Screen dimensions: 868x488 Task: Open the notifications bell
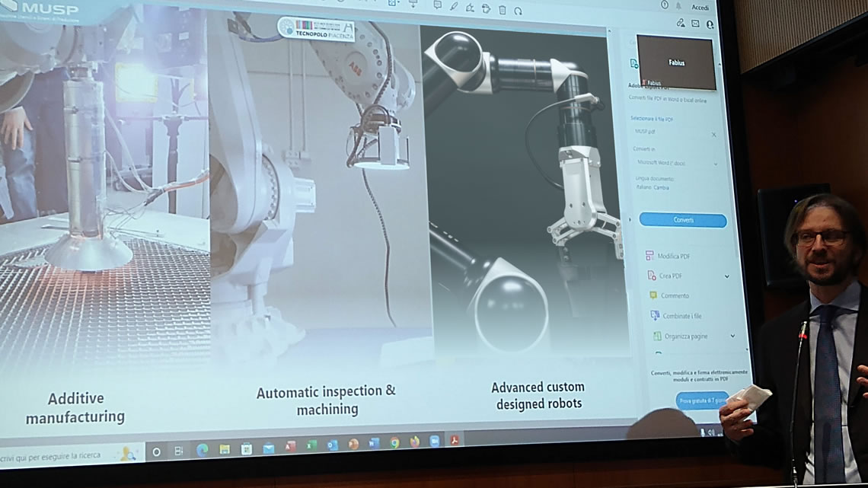point(678,6)
